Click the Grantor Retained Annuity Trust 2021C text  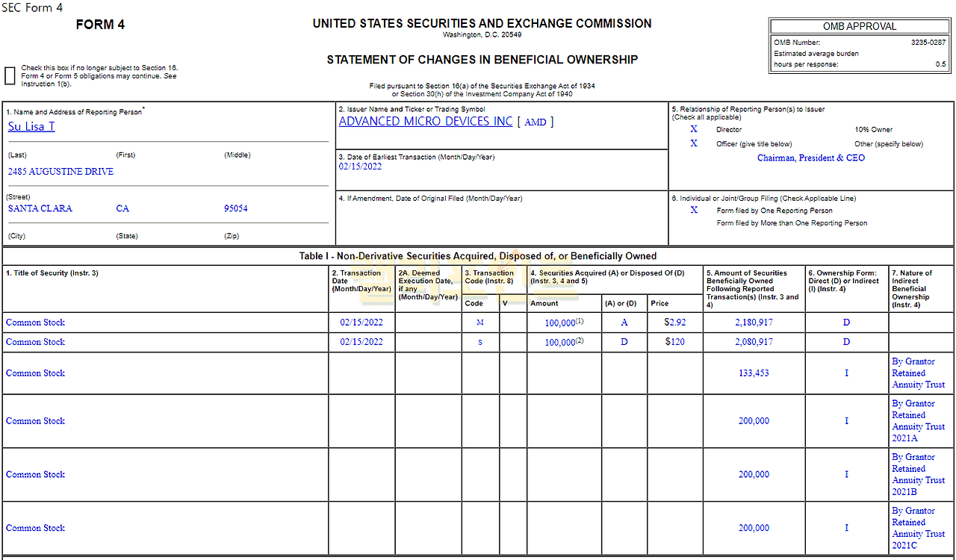pyautogui.click(x=918, y=528)
